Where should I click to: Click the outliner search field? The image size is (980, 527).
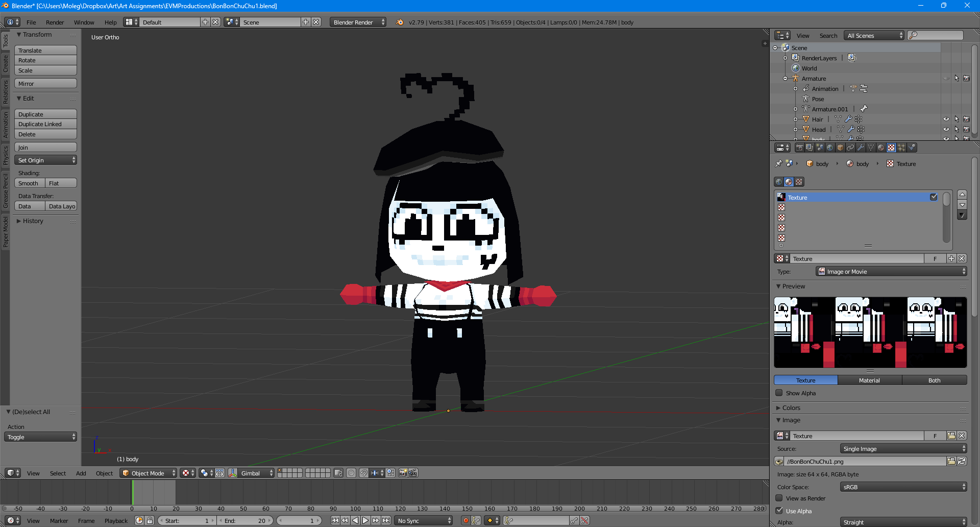[x=936, y=35]
